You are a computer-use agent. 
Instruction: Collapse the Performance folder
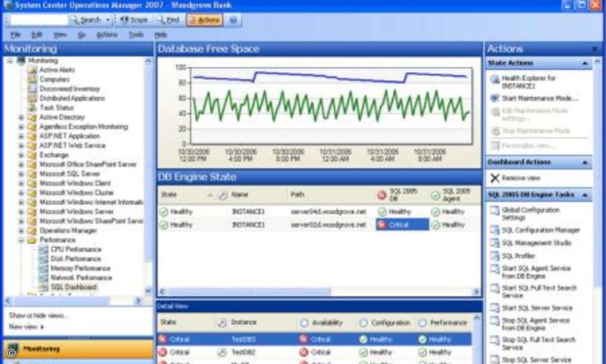(x=21, y=240)
